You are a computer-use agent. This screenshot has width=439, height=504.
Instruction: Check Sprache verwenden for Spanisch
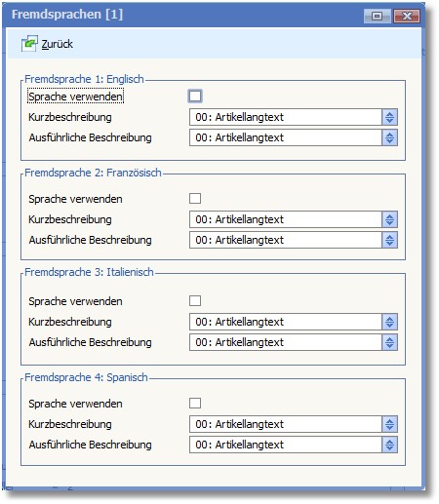(195, 404)
